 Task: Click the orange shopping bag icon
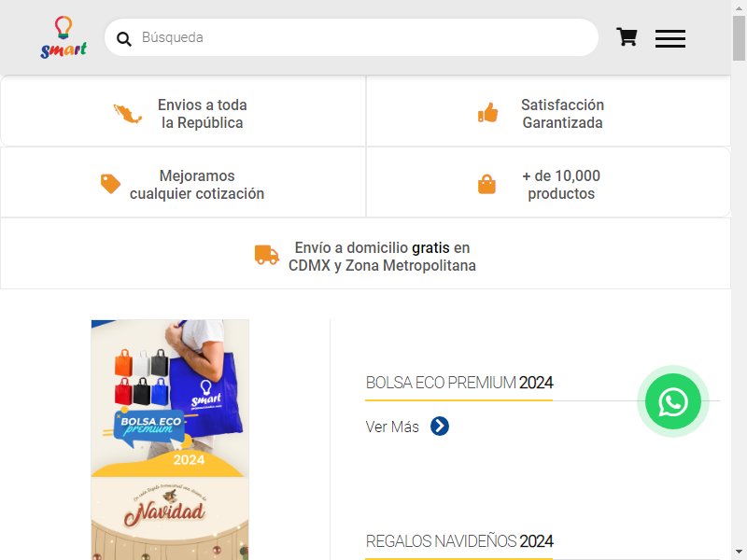(486, 184)
